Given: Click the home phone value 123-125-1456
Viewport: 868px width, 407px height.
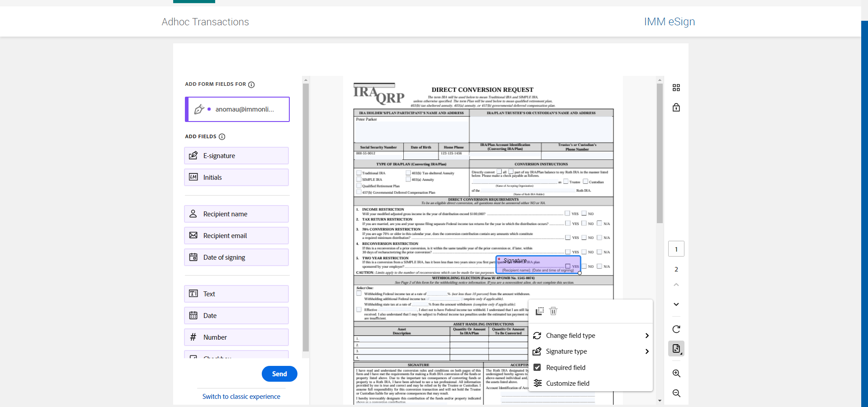Looking at the screenshot, I should (451, 153).
